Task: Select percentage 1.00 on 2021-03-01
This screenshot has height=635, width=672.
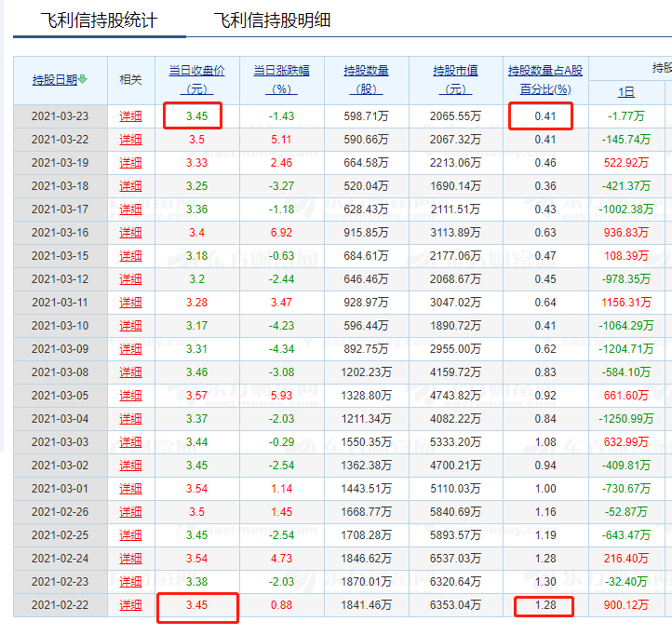Action: coord(545,489)
